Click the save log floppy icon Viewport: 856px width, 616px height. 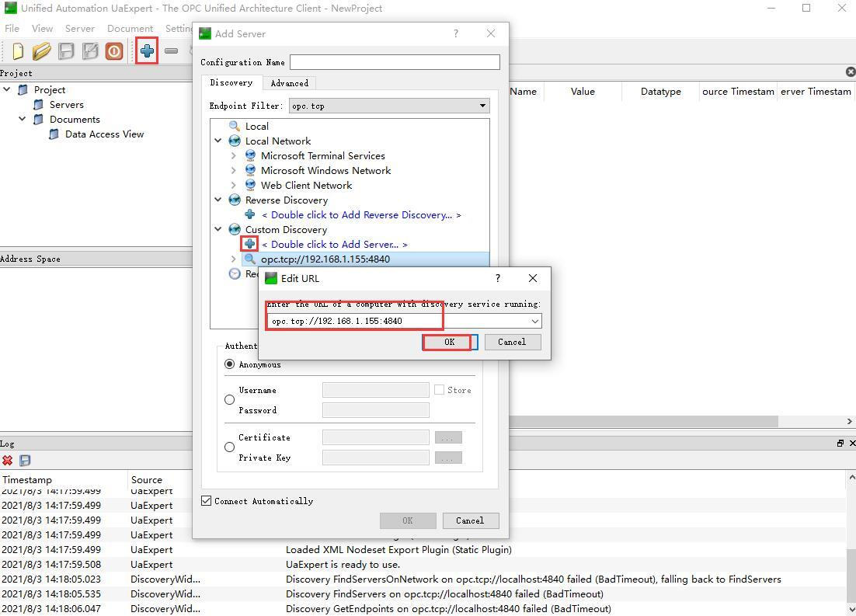(x=25, y=461)
